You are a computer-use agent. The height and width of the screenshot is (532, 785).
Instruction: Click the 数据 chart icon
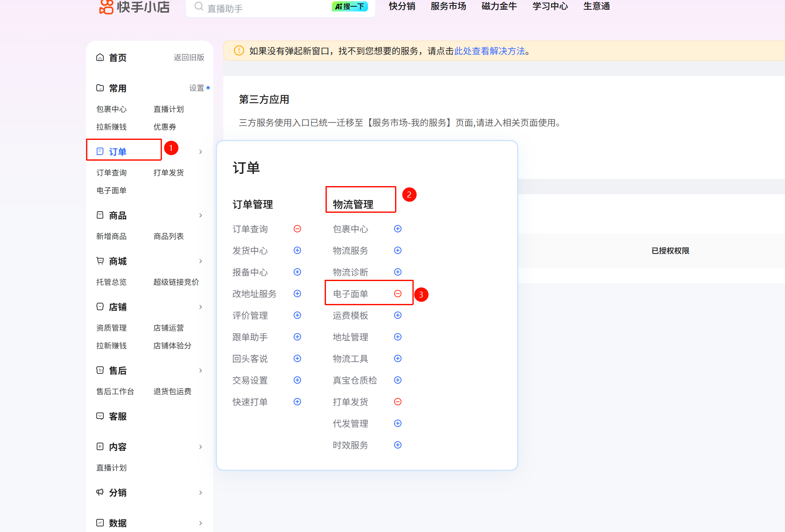pos(100,523)
